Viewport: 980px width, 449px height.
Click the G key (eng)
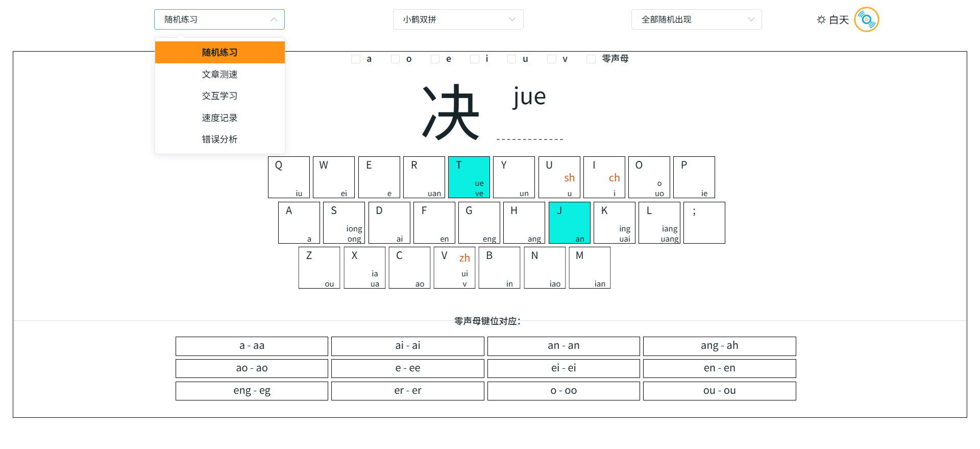click(x=479, y=223)
